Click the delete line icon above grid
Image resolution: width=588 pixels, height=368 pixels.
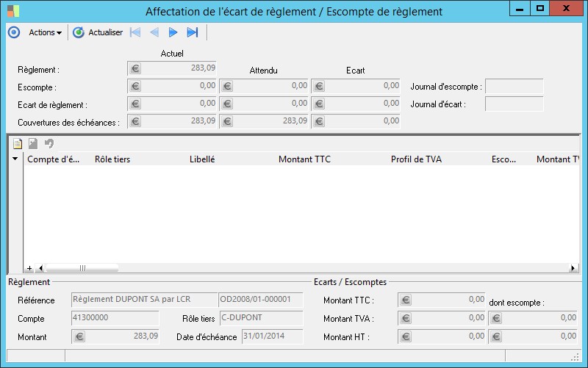(x=33, y=143)
